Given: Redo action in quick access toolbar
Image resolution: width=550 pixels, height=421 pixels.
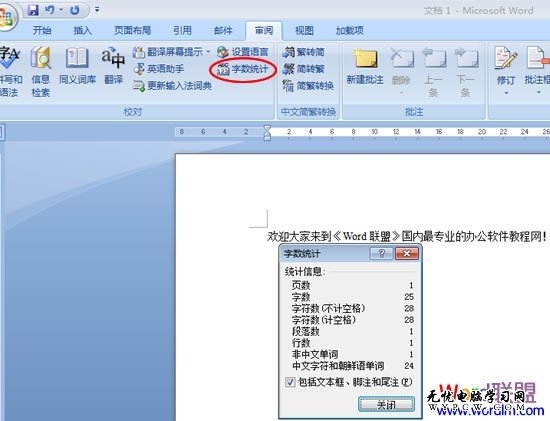Looking at the screenshot, I should pos(75,10).
